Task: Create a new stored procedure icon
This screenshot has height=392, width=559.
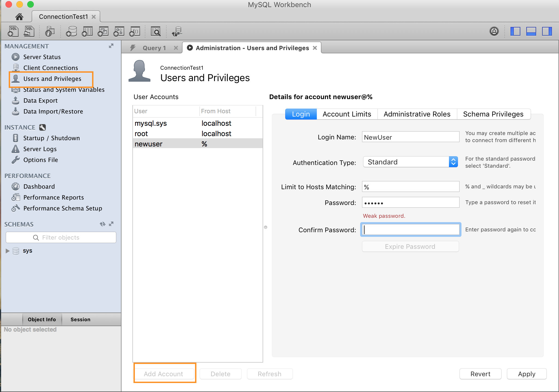Action: point(119,31)
